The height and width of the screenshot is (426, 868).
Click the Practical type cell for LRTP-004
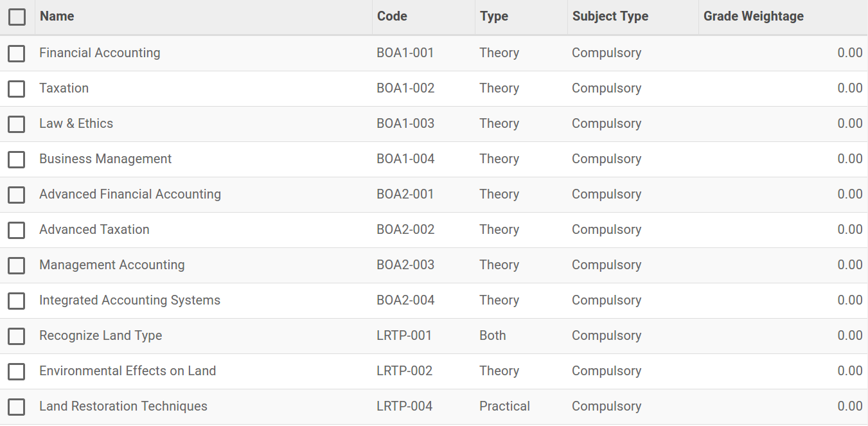point(504,406)
